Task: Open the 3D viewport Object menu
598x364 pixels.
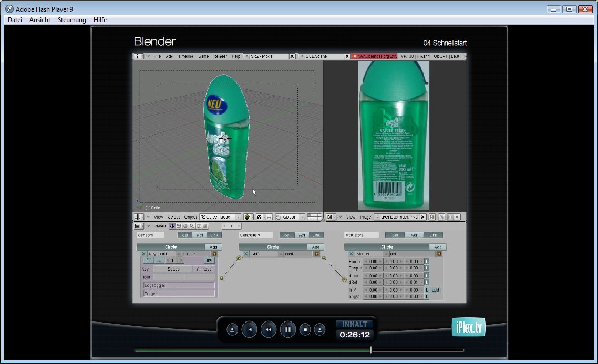Action: pos(190,217)
